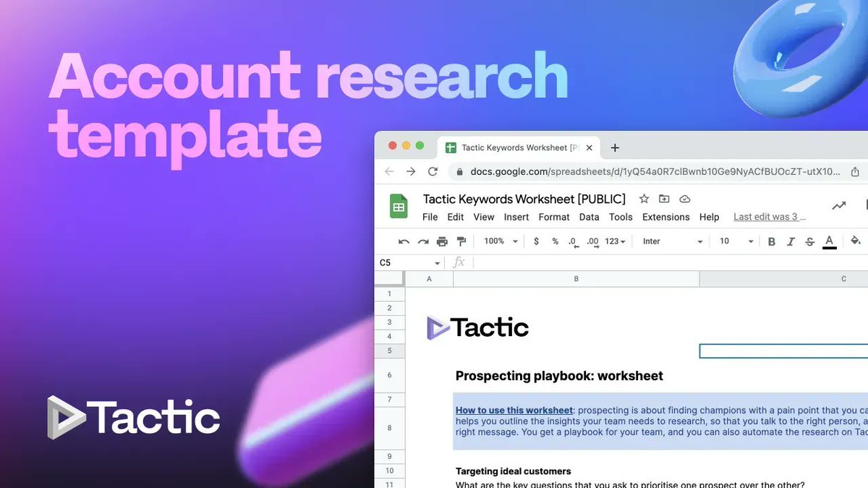Click the macOS green fullscreen button
The width and height of the screenshot is (868, 488).
(x=420, y=146)
